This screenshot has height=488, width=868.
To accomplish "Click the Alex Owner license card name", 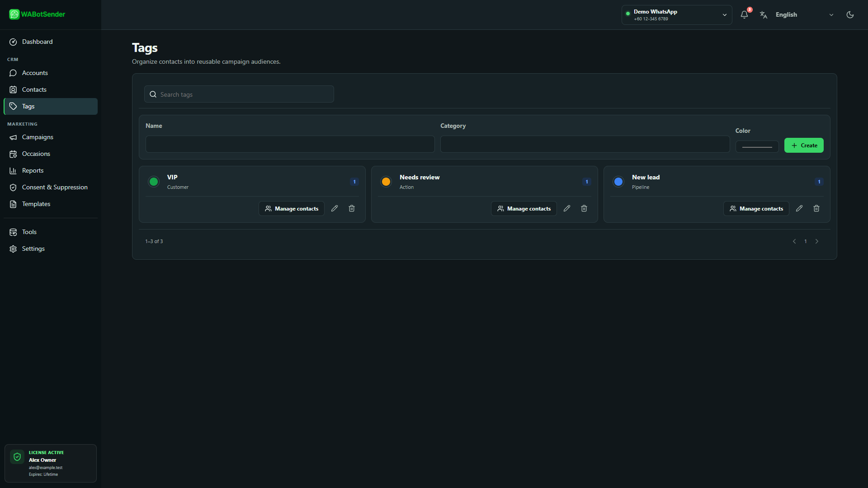I will [42, 460].
